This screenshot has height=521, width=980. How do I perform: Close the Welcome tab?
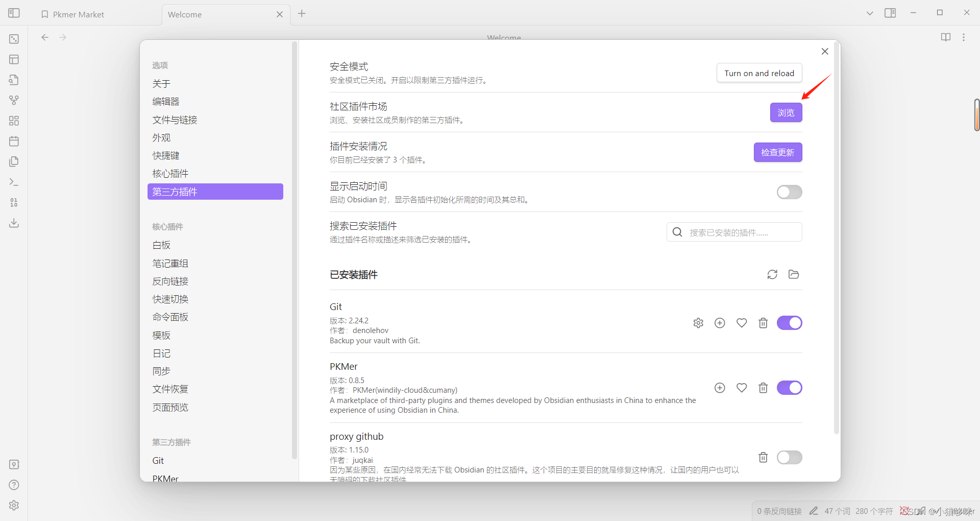pos(280,14)
